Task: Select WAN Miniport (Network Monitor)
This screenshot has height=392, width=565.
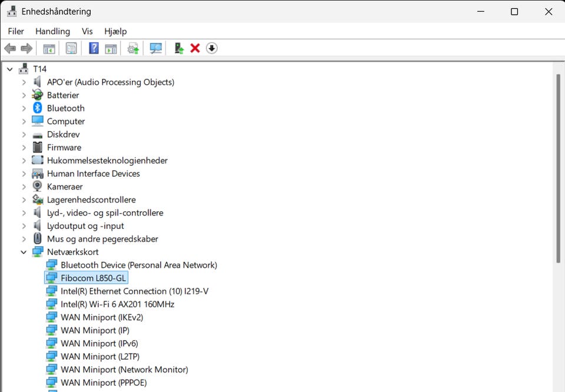Action: 124,369
